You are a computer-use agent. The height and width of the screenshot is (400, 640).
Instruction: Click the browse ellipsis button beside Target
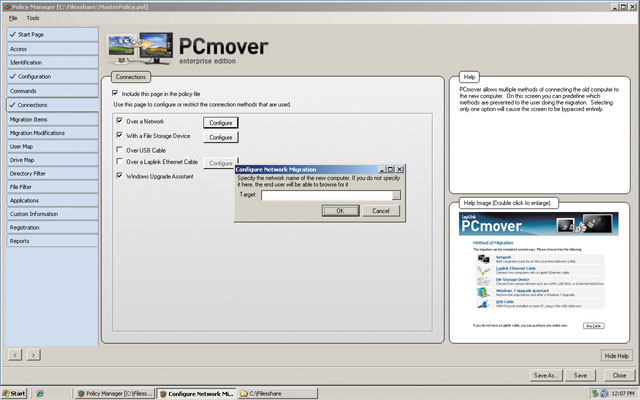coord(396,196)
